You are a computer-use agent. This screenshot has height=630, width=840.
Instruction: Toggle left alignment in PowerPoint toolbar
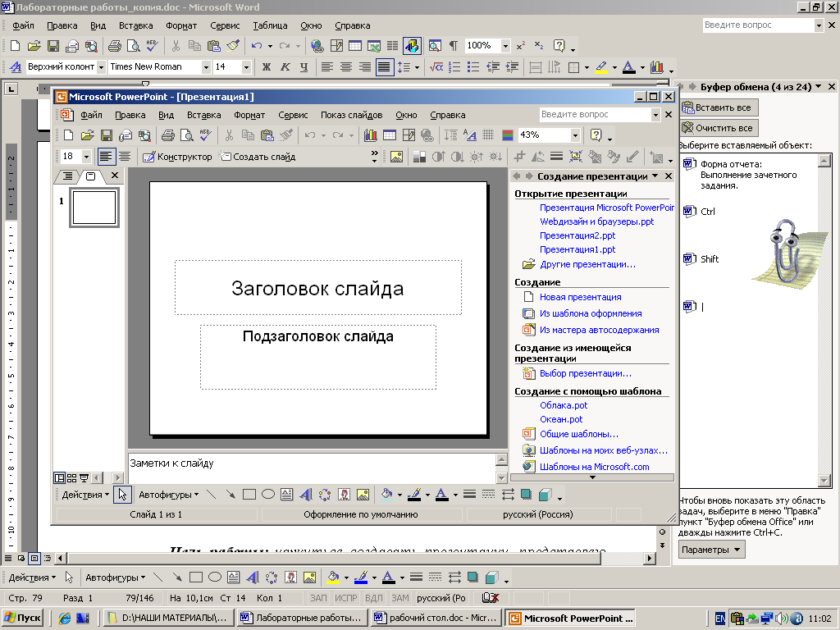(x=106, y=157)
